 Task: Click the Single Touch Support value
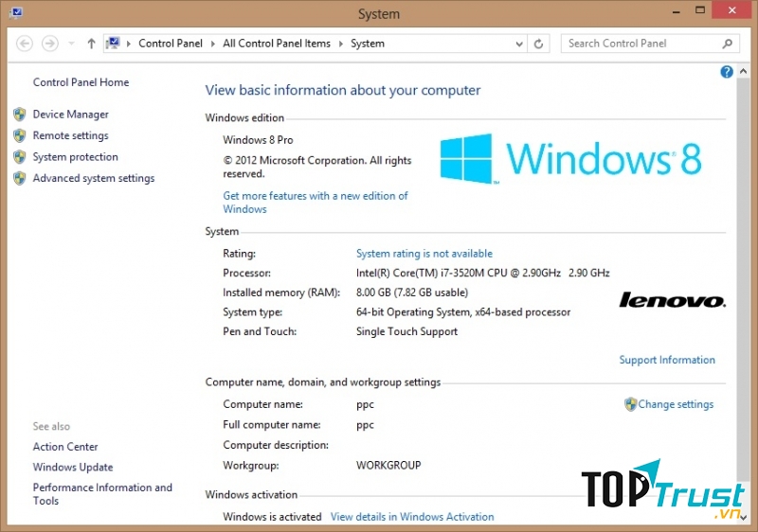(x=407, y=331)
